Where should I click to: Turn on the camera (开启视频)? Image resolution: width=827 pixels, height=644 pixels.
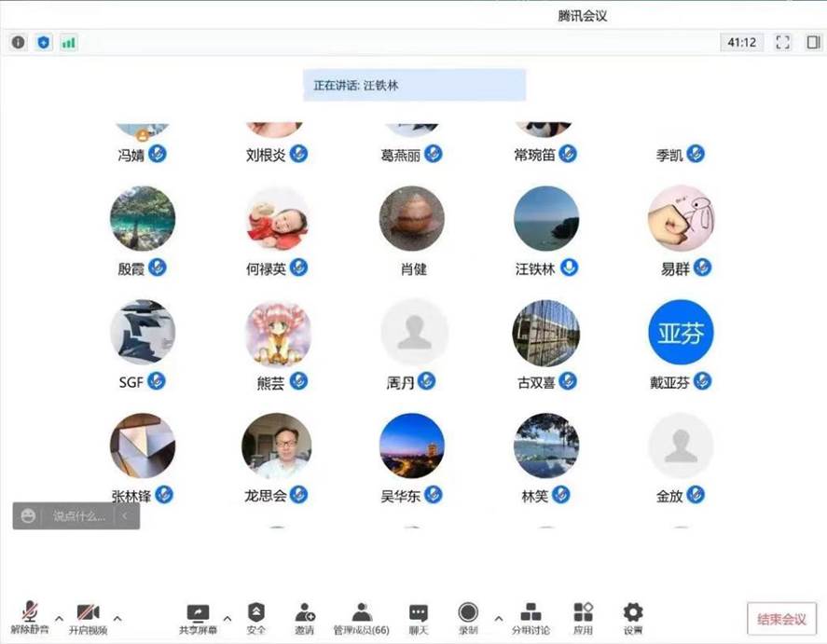pos(89,618)
